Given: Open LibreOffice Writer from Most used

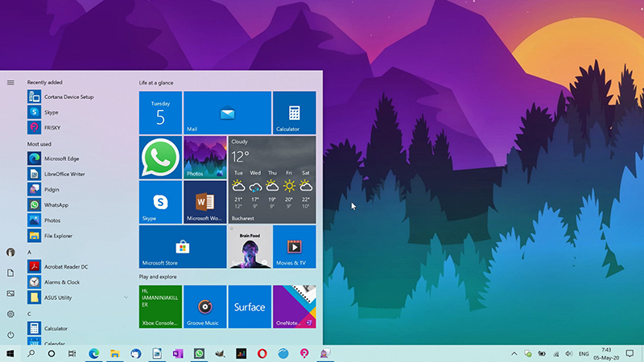Looking at the screenshot, I should (77, 174).
